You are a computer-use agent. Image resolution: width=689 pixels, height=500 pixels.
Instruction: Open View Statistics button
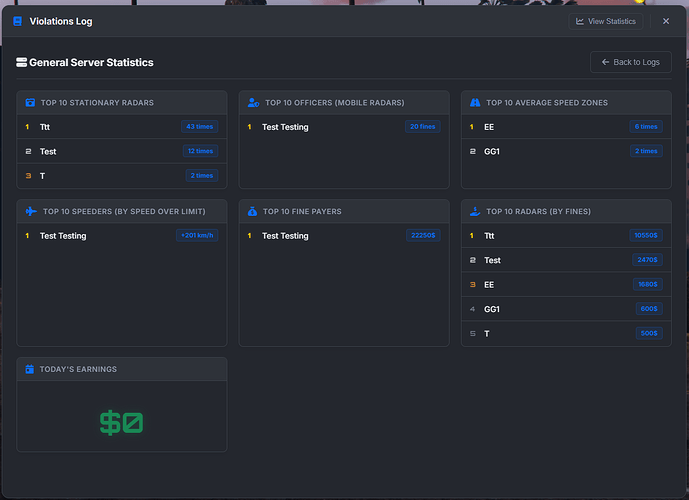click(x=606, y=21)
